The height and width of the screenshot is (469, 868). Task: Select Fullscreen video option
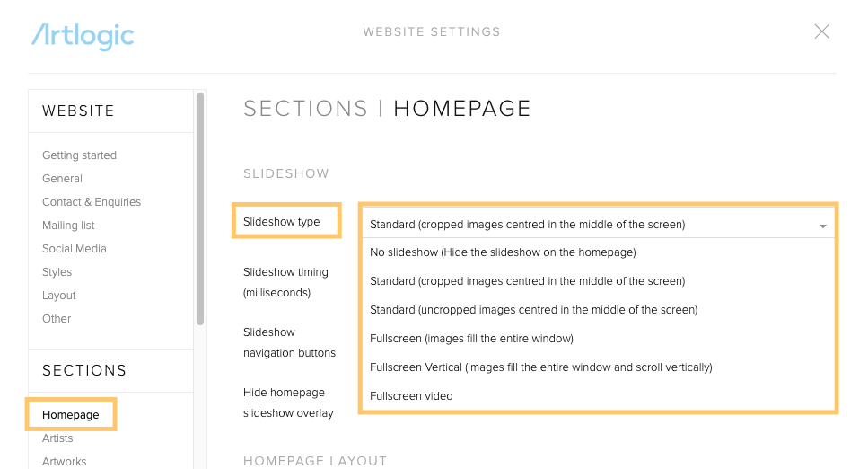click(x=411, y=396)
